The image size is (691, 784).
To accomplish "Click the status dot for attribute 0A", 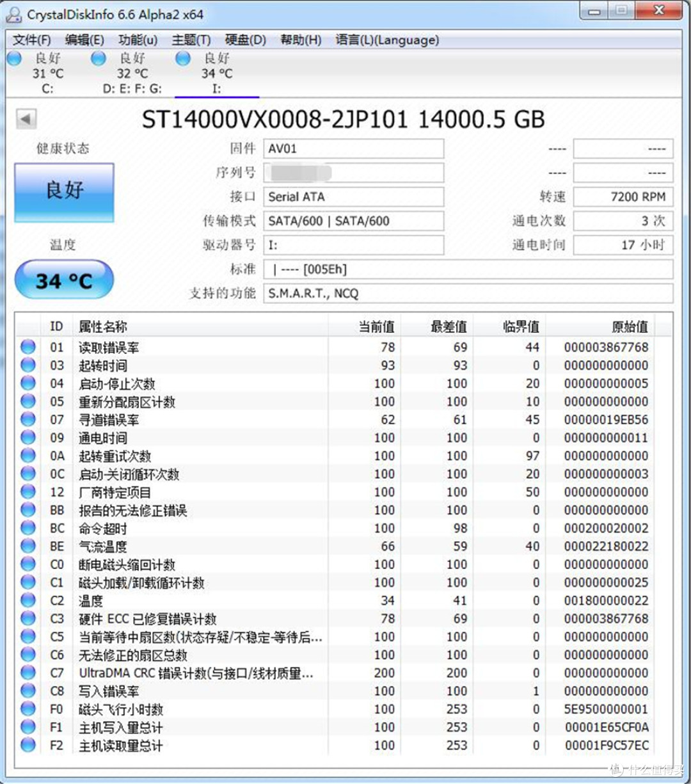I will 28,455.
